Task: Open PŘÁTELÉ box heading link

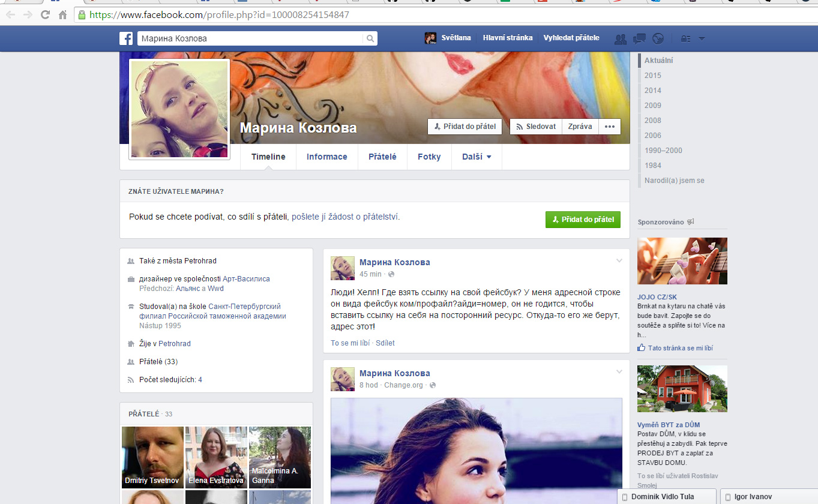Action: click(144, 414)
